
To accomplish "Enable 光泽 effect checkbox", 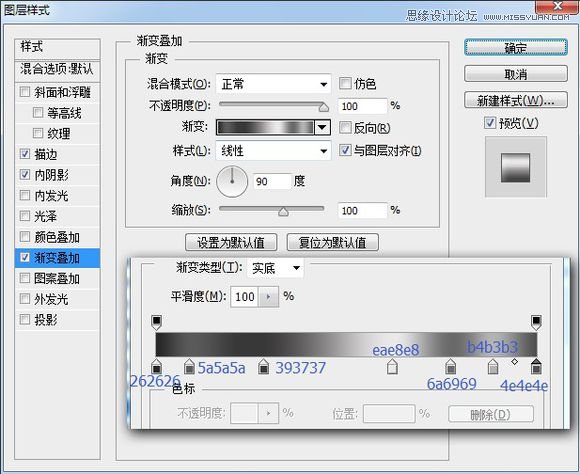I will pos(25,216).
